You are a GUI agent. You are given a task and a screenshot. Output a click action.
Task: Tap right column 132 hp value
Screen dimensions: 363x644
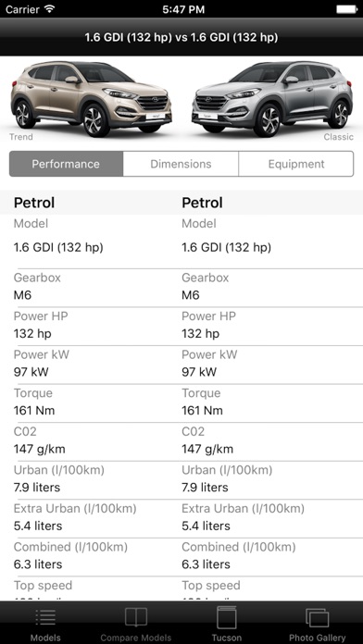201,333
